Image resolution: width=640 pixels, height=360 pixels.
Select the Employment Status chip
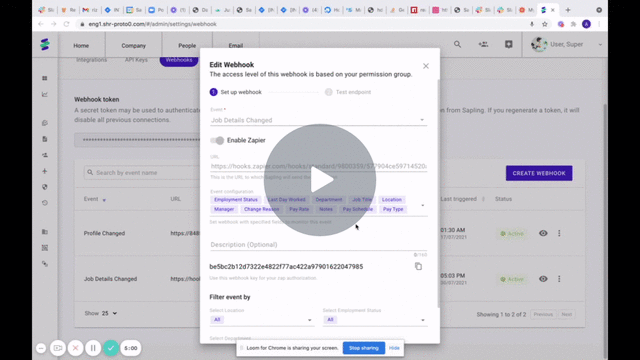(236, 200)
